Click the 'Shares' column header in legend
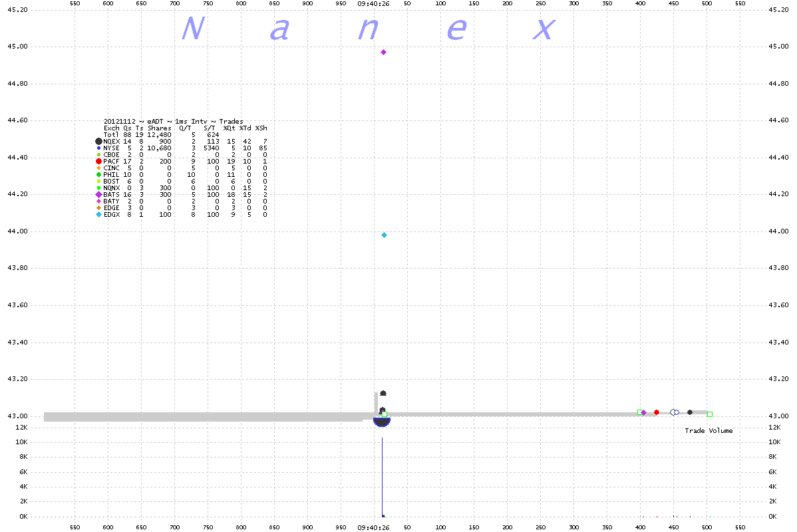The image size is (797, 532). pos(160,128)
